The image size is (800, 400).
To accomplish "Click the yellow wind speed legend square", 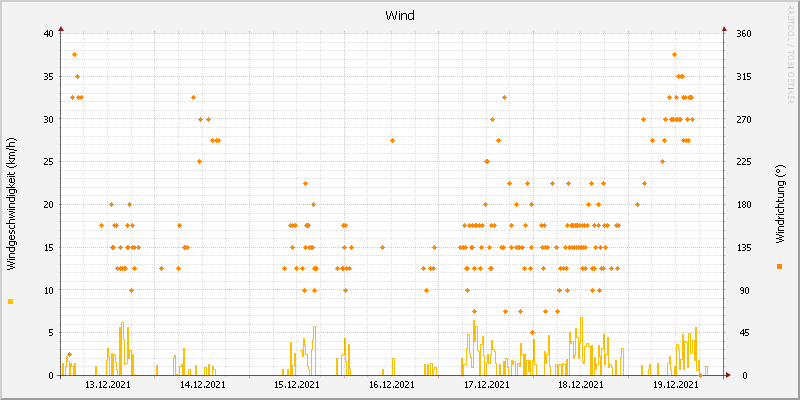I will [x=11, y=302].
